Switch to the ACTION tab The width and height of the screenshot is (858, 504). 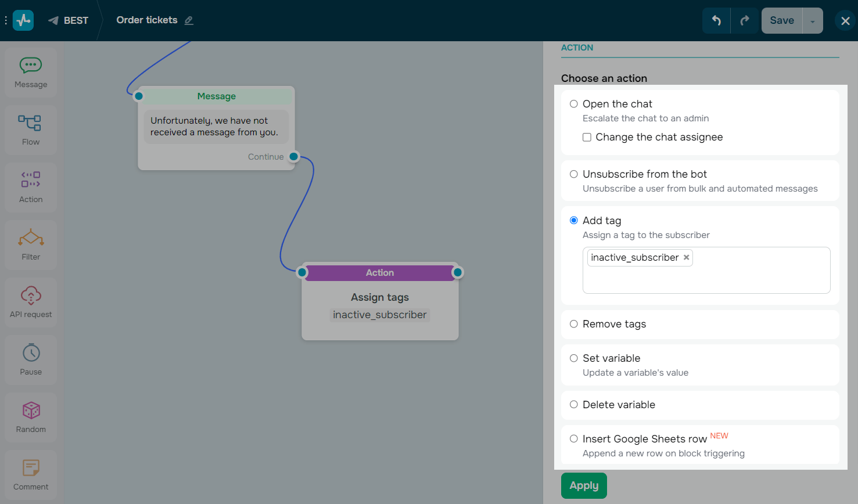coord(577,48)
